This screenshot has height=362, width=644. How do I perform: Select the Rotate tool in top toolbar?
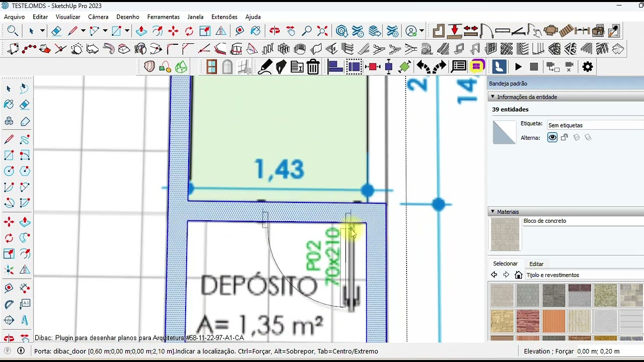[189, 31]
